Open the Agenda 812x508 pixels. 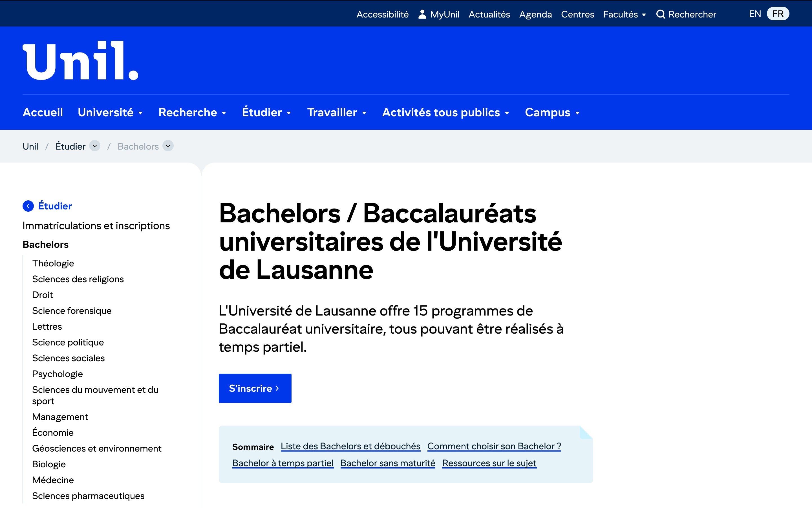[x=535, y=14]
